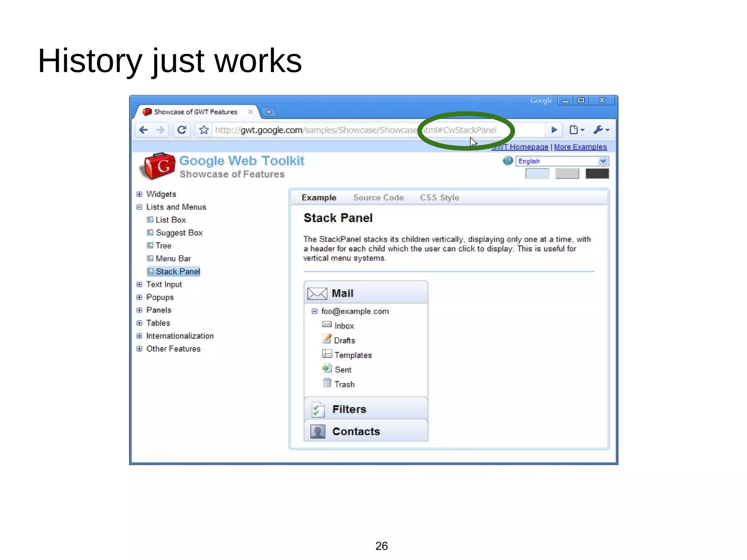Switch to the Source Code tab

pos(378,198)
